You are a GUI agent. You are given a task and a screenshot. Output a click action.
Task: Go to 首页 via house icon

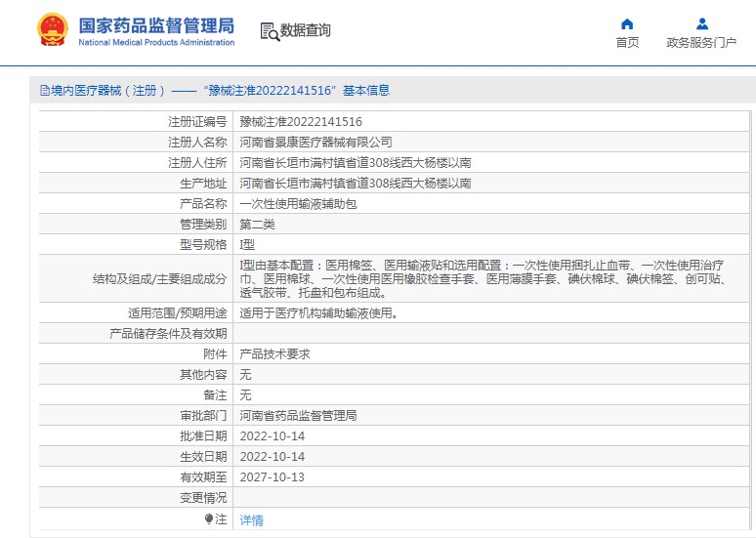[x=627, y=23]
